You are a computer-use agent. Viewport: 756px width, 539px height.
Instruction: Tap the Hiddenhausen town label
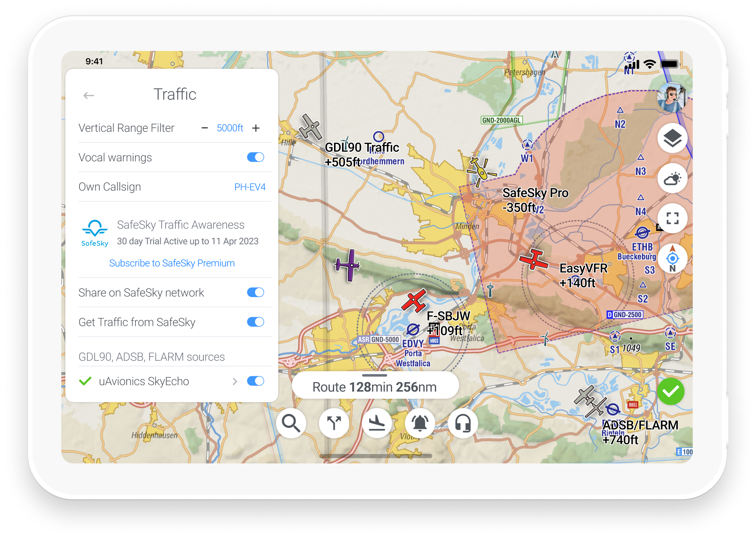coord(155,435)
